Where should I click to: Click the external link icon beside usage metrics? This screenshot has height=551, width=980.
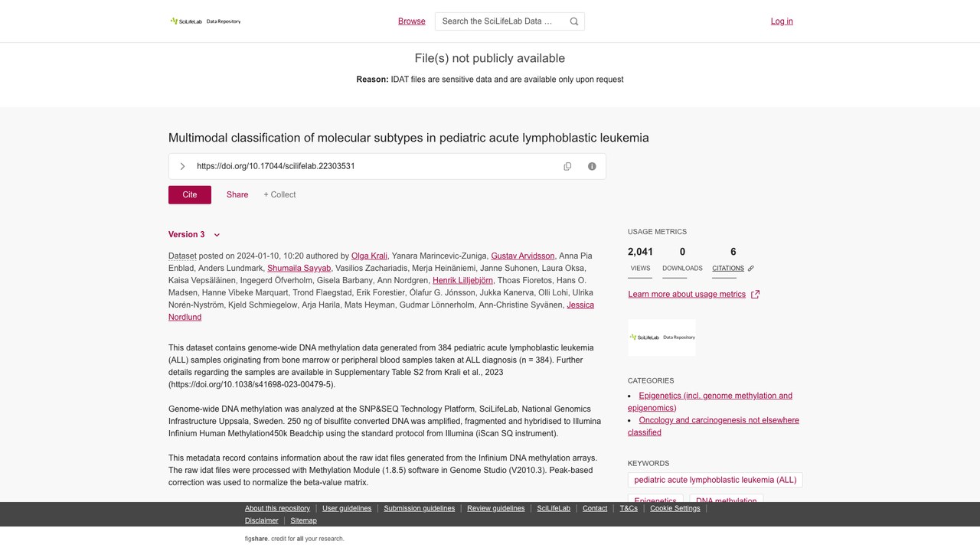755,294
